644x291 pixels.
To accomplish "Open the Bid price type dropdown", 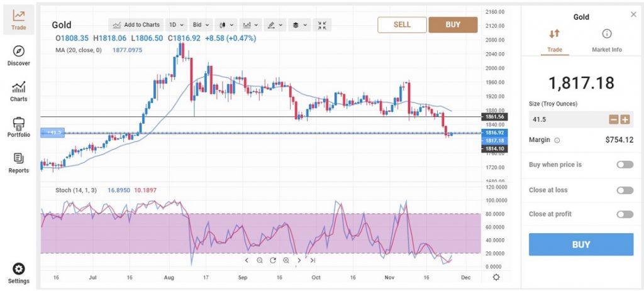I will point(201,25).
